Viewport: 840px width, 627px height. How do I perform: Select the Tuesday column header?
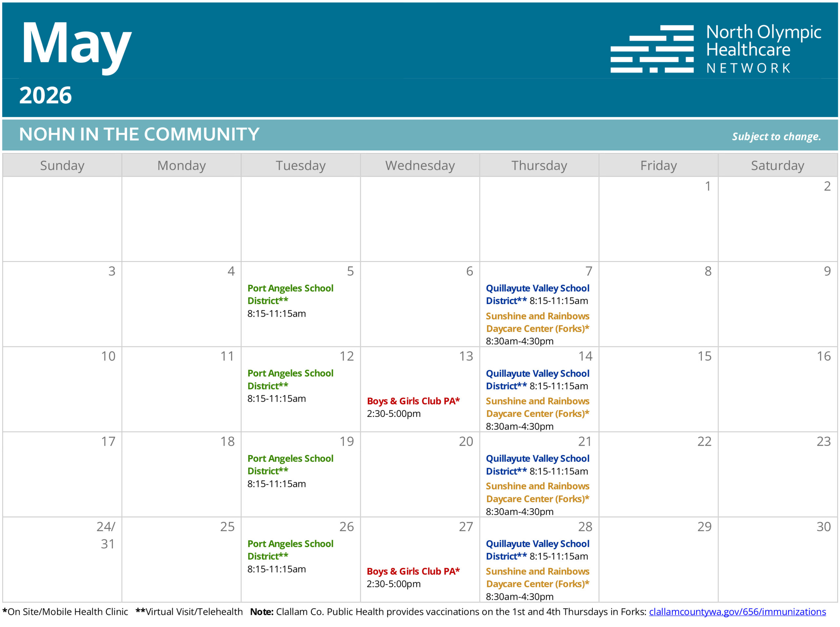pos(301,165)
